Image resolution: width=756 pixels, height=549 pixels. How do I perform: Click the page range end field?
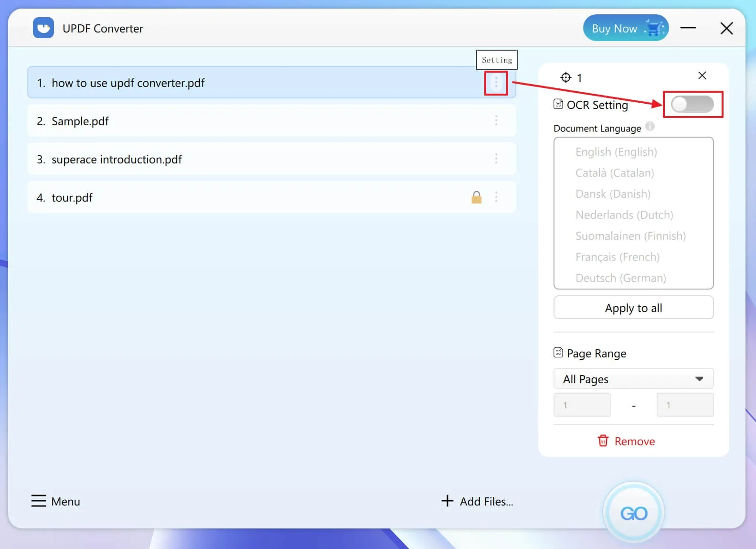click(x=685, y=405)
